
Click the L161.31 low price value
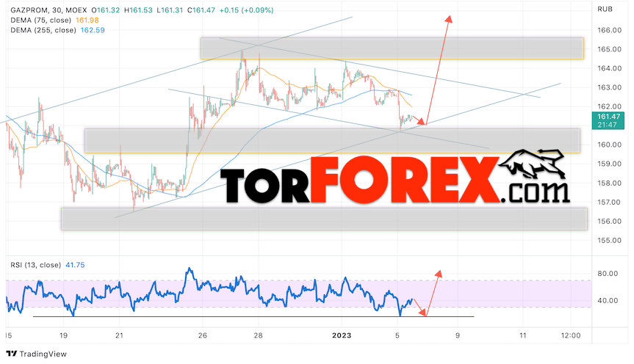pyautogui.click(x=170, y=10)
